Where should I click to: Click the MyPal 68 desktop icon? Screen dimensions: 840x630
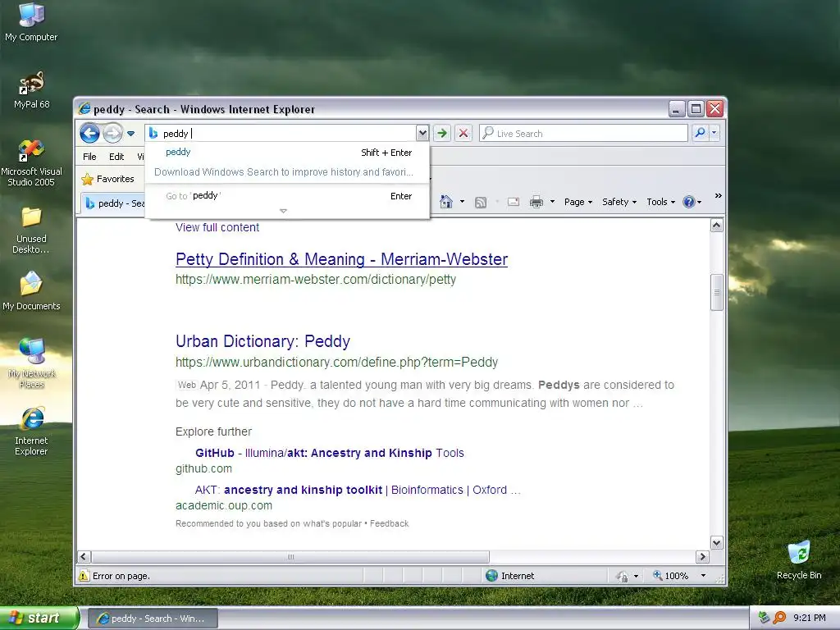(x=31, y=90)
